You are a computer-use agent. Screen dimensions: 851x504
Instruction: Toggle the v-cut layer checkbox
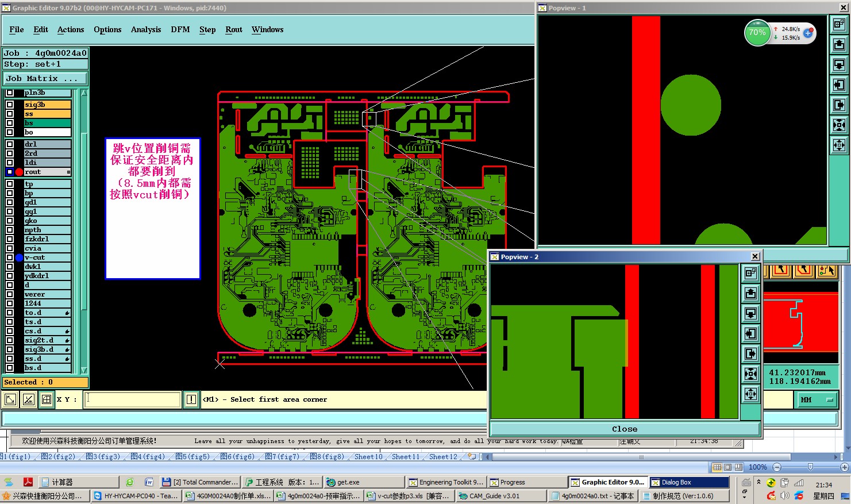(10, 257)
